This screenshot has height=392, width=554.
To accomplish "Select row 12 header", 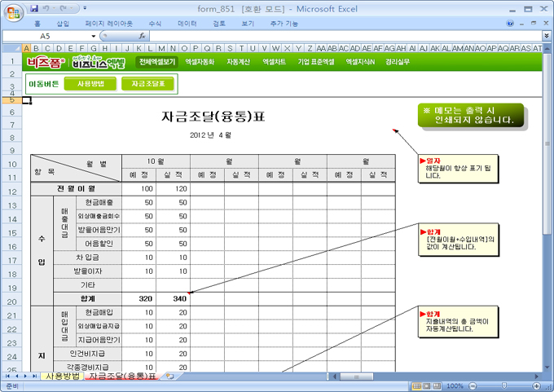I will point(12,192).
